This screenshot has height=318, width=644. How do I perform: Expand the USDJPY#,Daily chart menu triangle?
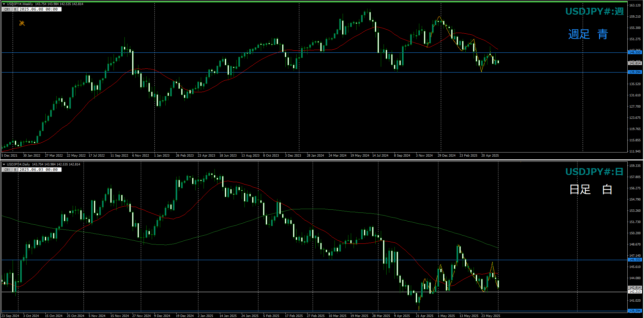4,164
